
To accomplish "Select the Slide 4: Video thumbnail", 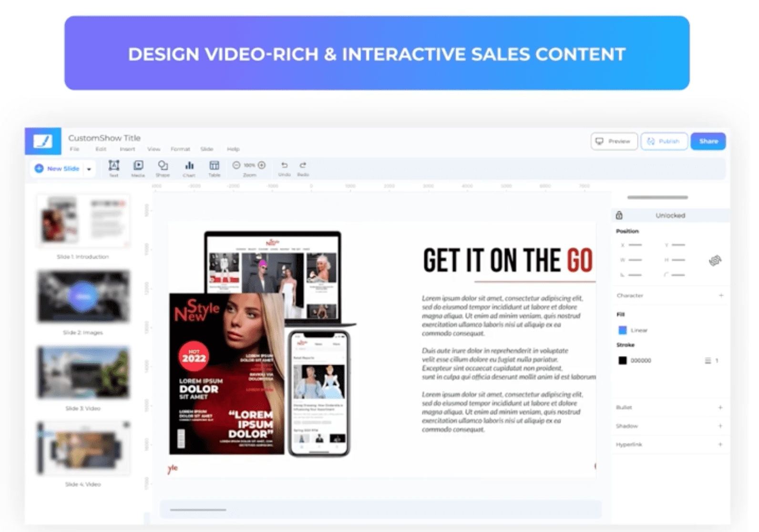I will point(83,448).
